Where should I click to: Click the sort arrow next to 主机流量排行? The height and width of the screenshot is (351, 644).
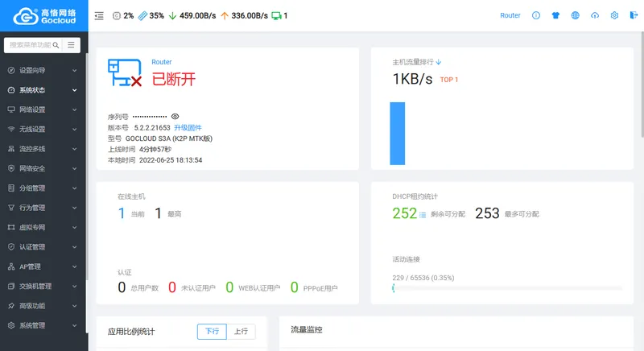(x=439, y=62)
